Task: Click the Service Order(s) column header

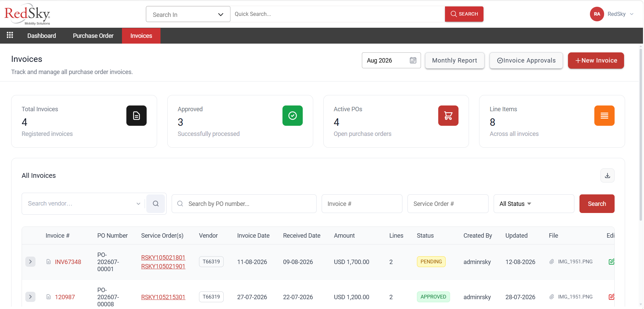Action: point(162,236)
